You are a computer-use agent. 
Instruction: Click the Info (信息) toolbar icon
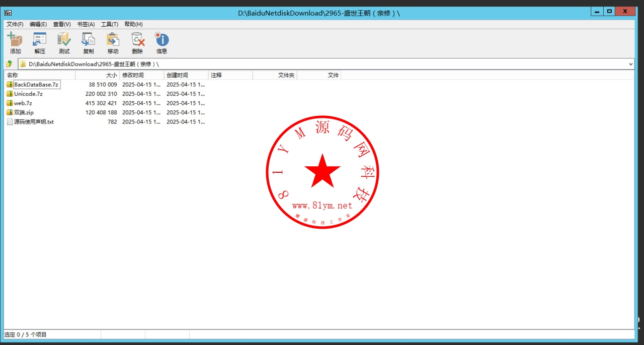coord(162,40)
